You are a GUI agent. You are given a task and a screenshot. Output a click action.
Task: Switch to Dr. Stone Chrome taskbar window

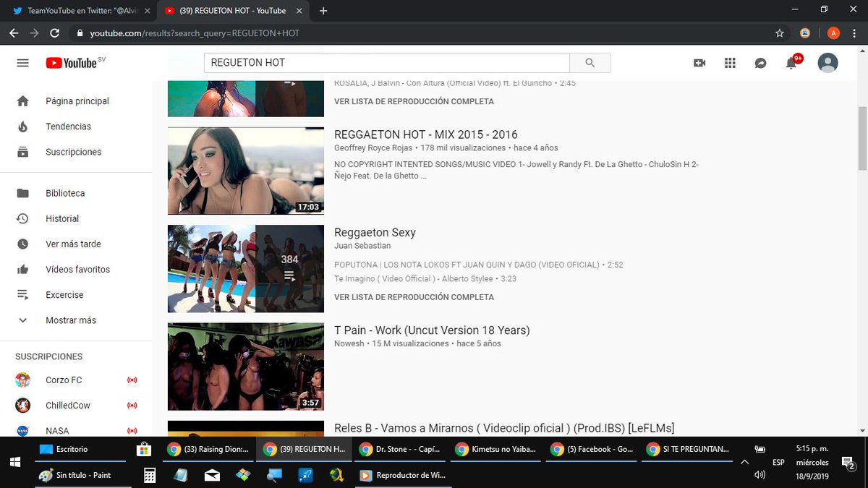tap(400, 449)
